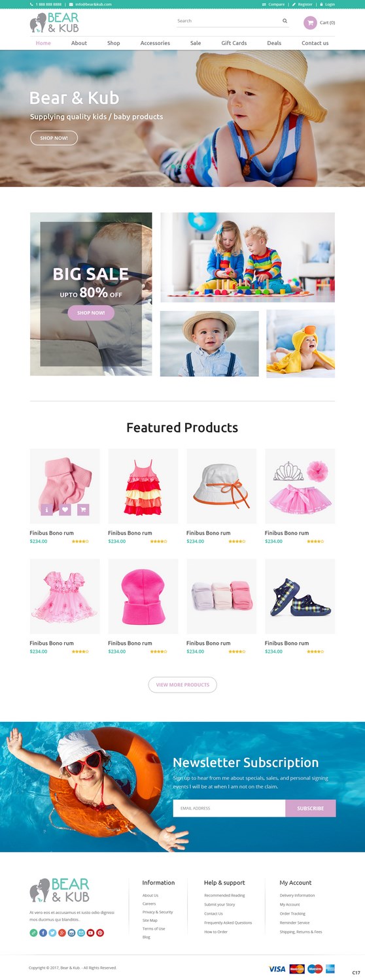Click the hero SHOP NOW! button

coord(54,138)
